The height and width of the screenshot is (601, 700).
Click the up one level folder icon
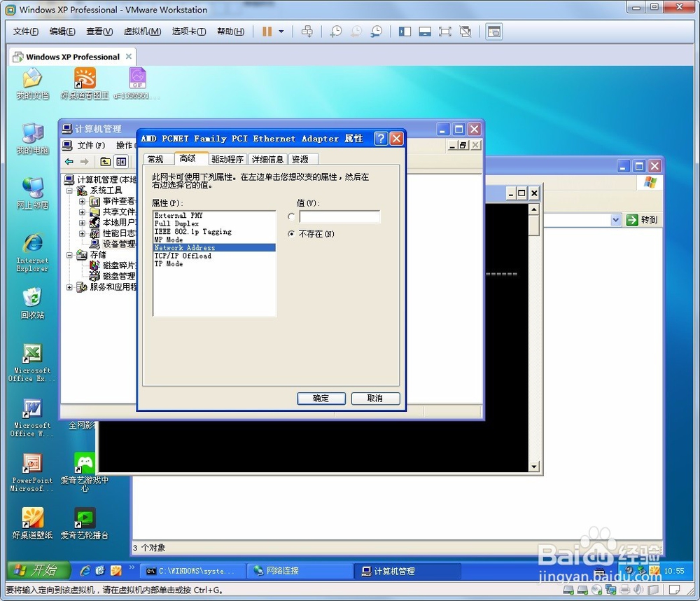pyautogui.click(x=106, y=162)
